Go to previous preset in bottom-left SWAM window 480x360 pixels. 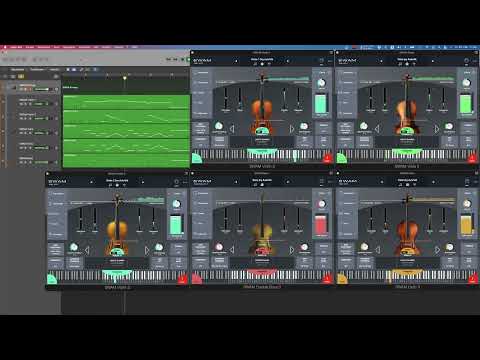pos(91,182)
